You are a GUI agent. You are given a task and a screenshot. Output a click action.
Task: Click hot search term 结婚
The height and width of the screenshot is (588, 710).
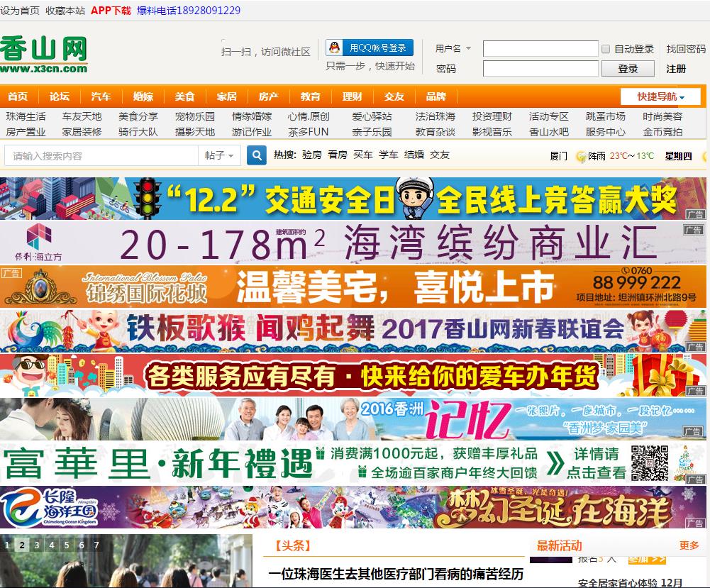[414, 155]
